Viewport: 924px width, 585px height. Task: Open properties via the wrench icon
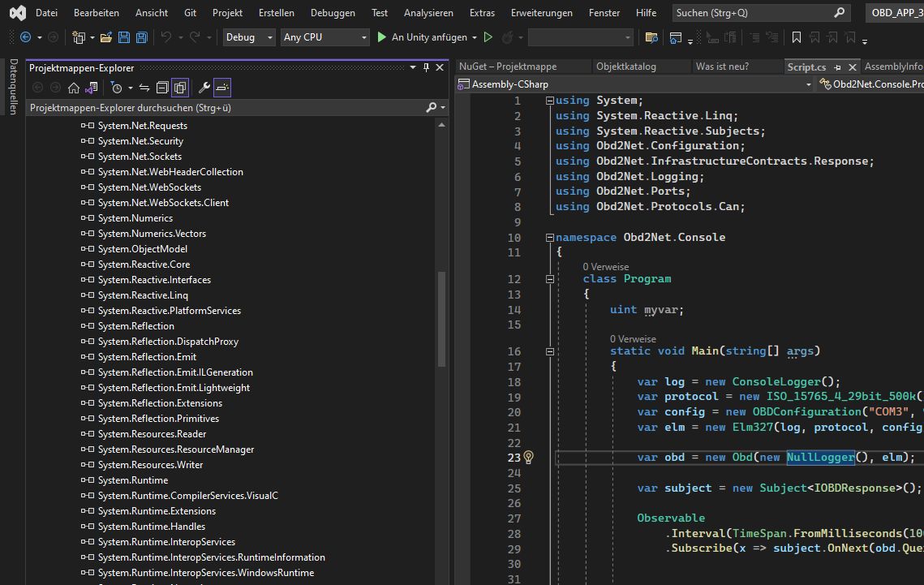pos(204,88)
